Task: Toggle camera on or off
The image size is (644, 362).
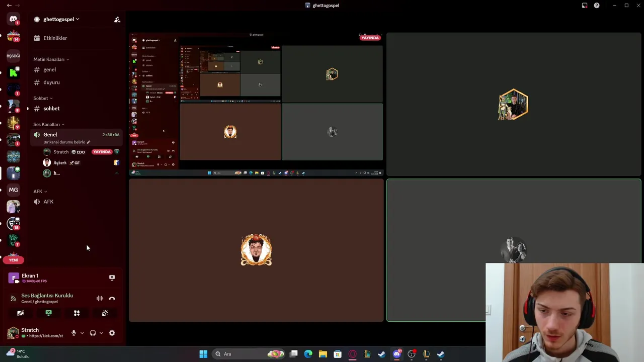Action: click(20, 313)
